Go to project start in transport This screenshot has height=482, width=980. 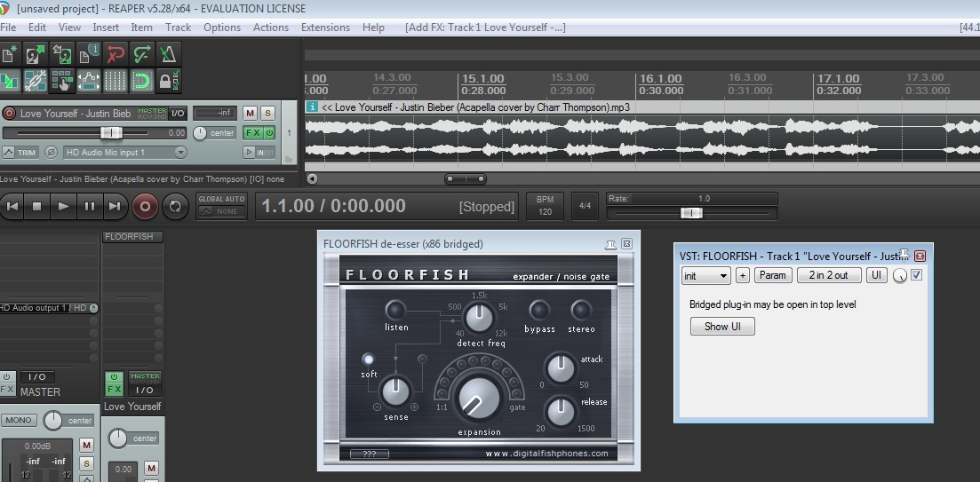pyautogui.click(x=12, y=206)
